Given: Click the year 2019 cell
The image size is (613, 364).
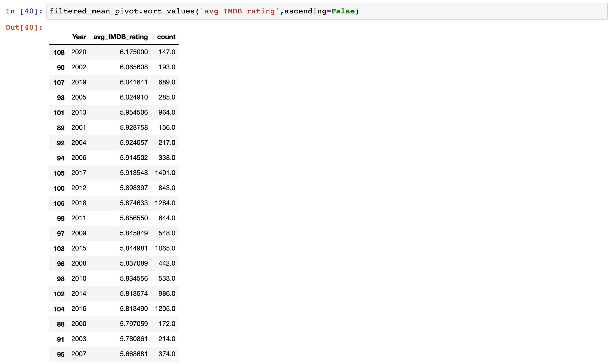Looking at the screenshot, I should click(79, 82).
